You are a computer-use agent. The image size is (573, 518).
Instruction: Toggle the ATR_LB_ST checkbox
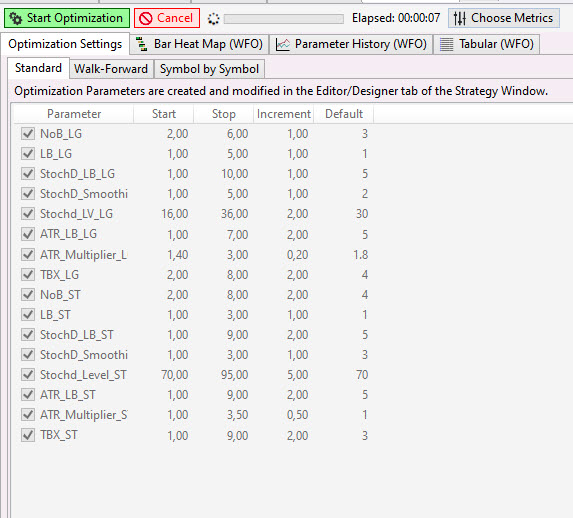click(x=28, y=395)
